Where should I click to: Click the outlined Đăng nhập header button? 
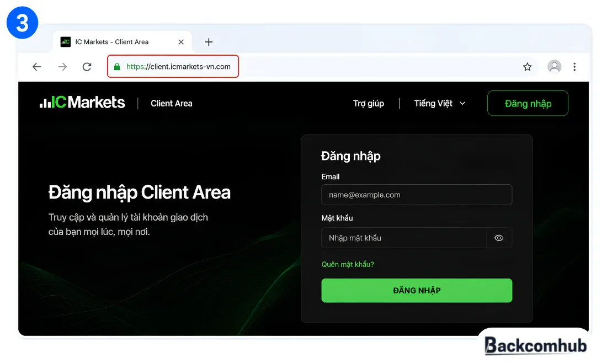(x=528, y=103)
